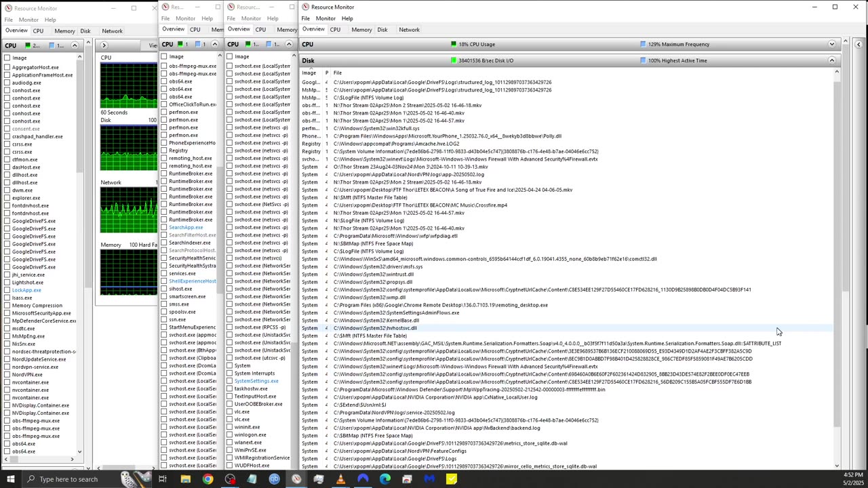Image resolution: width=868 pixels, height=488 pixels.
Task: Select the drivers\msfs.sys file row
Action: pos(566,266)
